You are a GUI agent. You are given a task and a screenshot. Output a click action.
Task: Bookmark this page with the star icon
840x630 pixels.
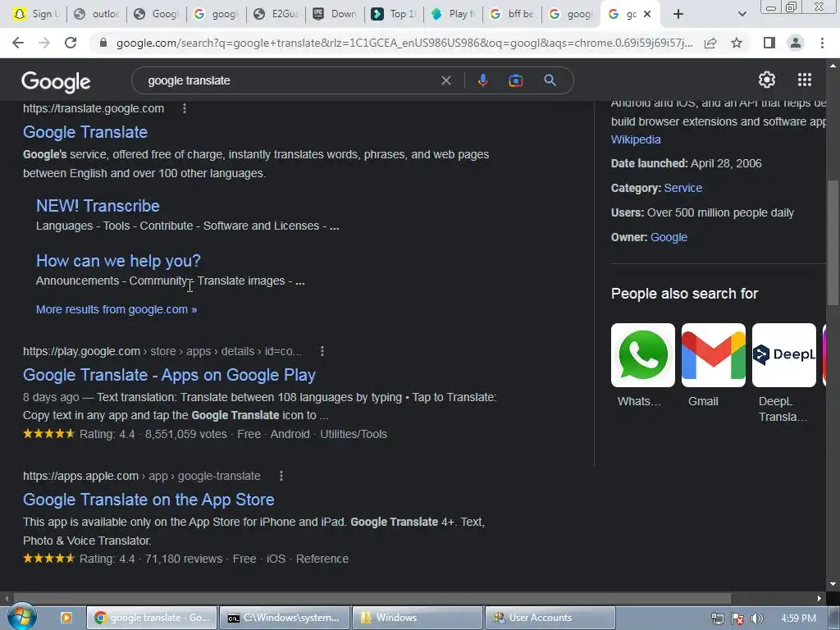[x=737, y=43]
